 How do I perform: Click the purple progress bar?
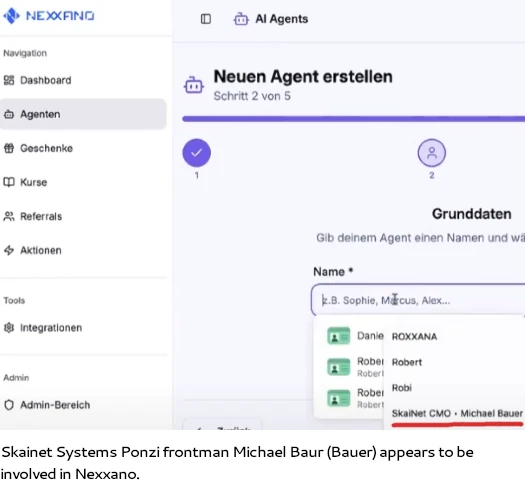(x=354, y=119)
